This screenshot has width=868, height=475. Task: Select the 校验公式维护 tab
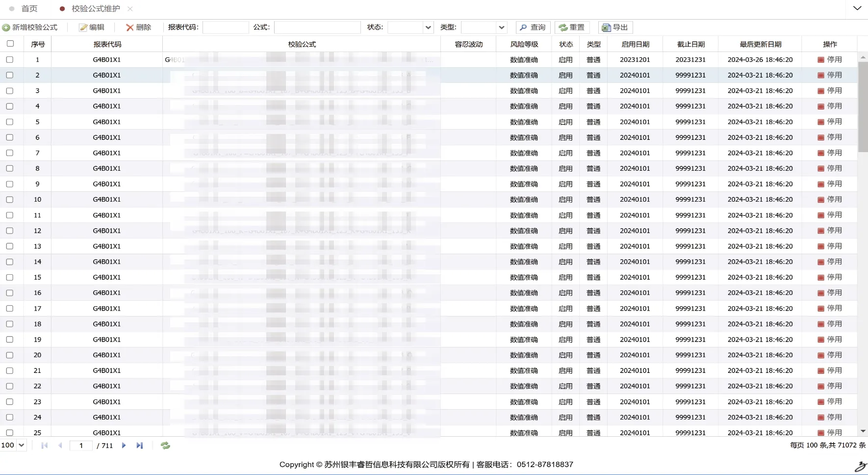tap(96, 9)
